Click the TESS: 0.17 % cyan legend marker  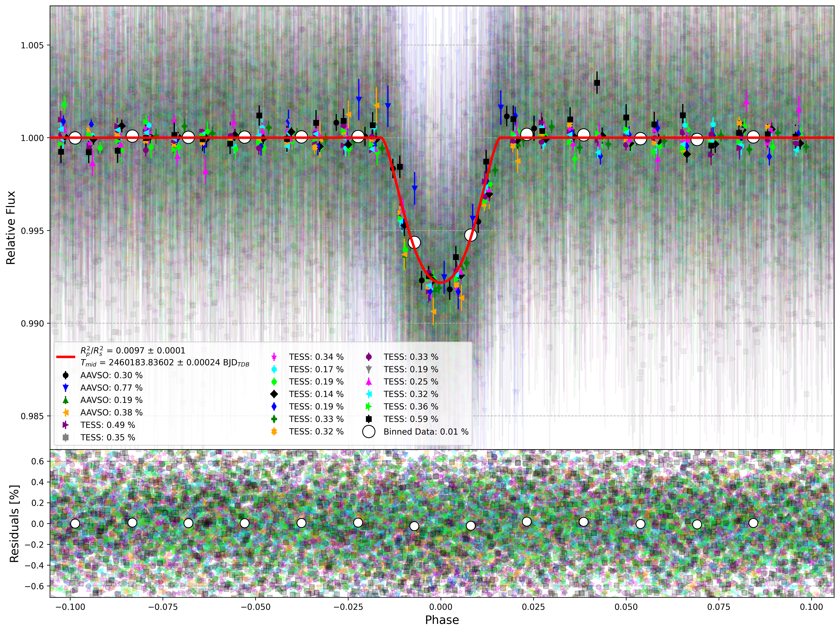click(x=274, y=369)
